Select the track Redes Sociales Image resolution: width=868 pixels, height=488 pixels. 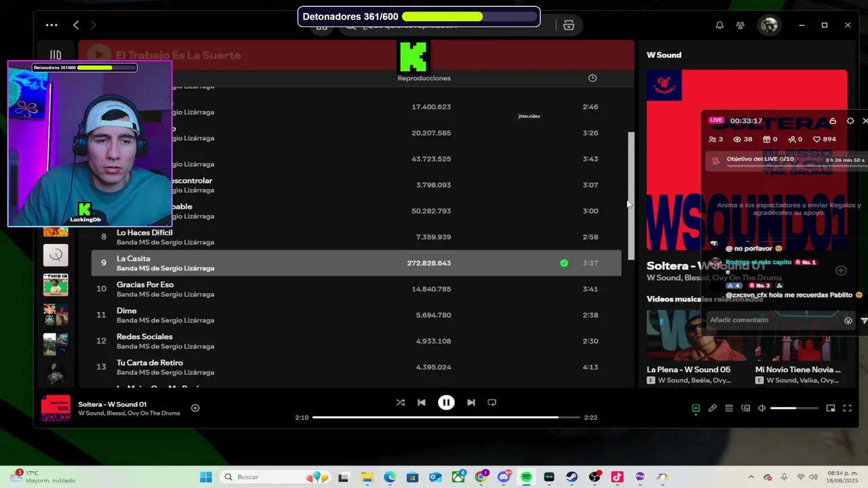click(x=144, y=337)
